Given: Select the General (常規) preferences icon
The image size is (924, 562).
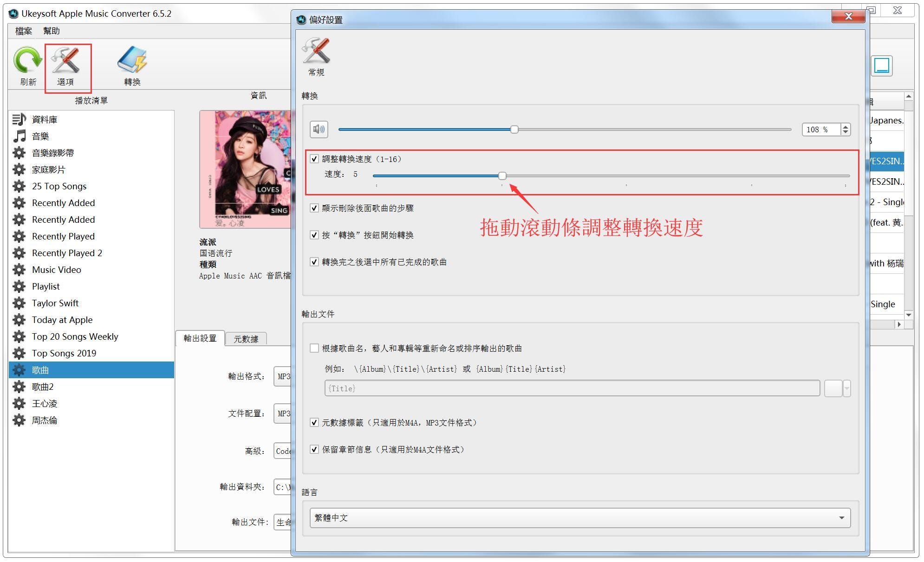Looking at the screenshot, I should [316, 51].
